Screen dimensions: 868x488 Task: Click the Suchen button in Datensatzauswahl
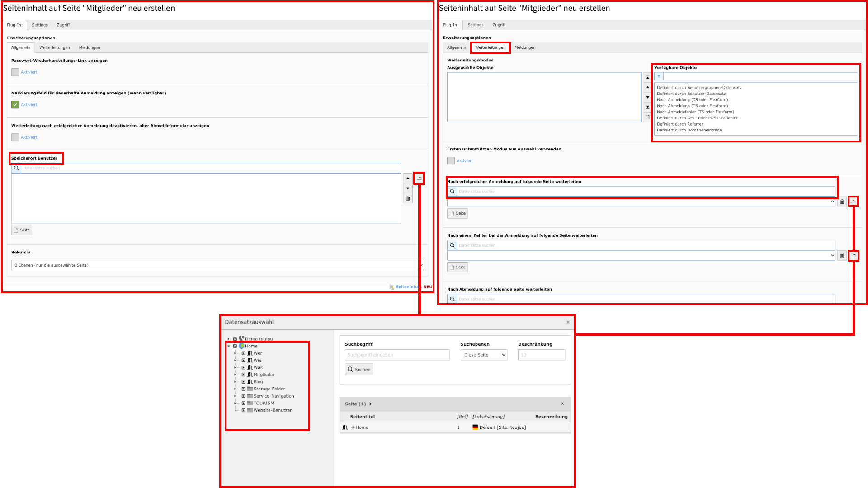[359, 370]
